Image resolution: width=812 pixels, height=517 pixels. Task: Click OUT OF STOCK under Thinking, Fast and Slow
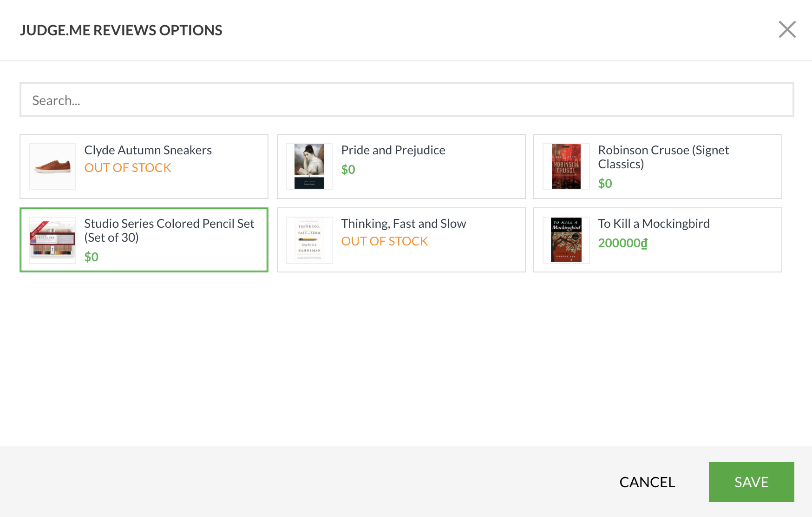[384, 241]
